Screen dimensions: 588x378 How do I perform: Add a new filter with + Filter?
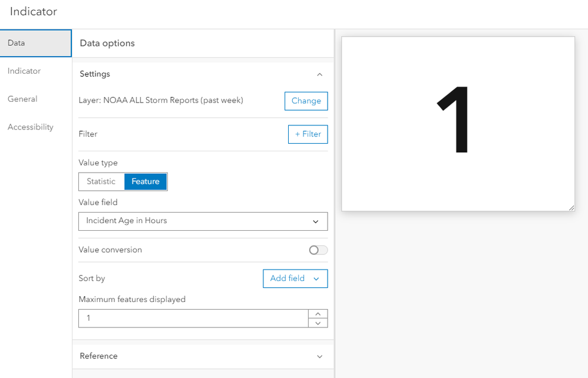click(308, 134)
